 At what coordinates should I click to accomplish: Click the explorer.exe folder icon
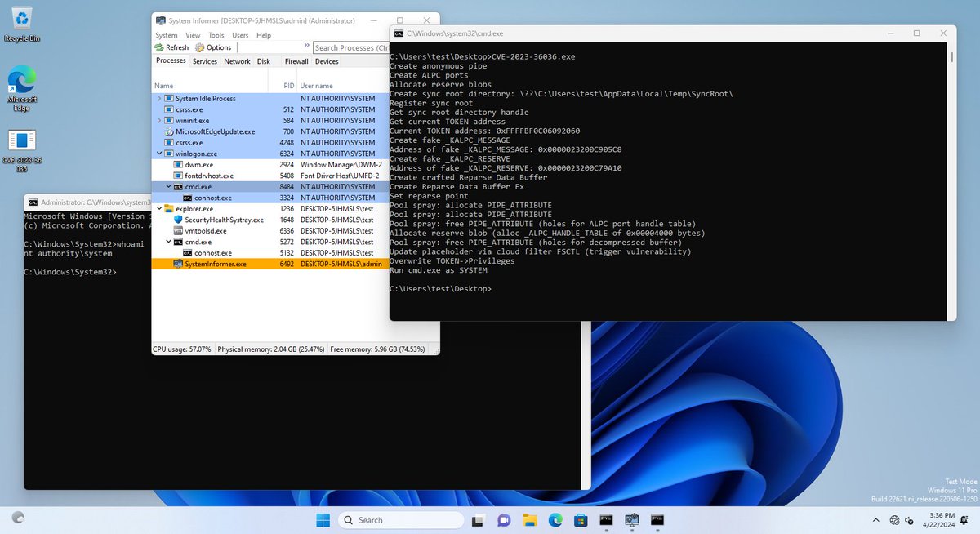[x=167, y=208]
